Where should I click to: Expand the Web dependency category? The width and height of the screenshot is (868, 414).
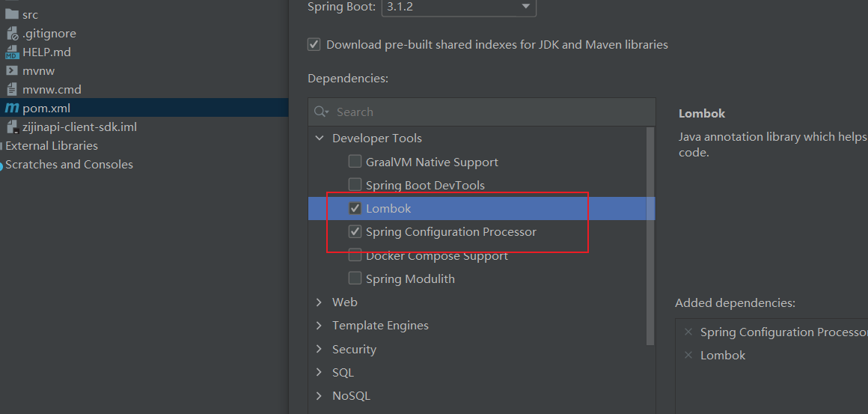tap(319, 302)
